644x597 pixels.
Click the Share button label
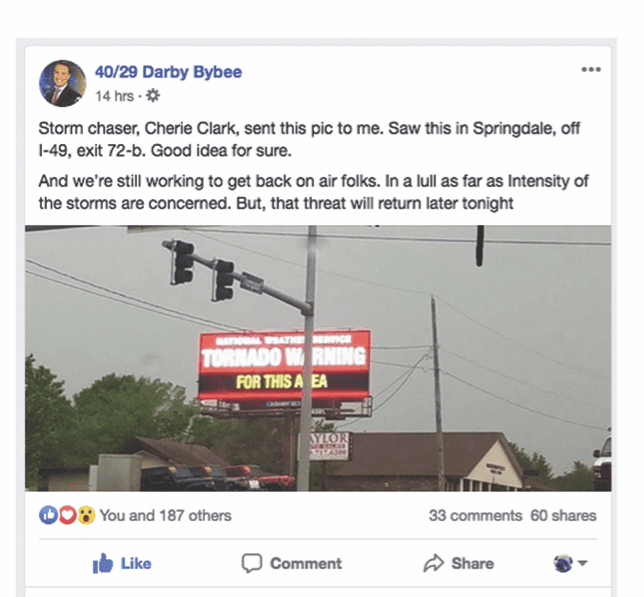pyautogui.click(x=472, y=563)
